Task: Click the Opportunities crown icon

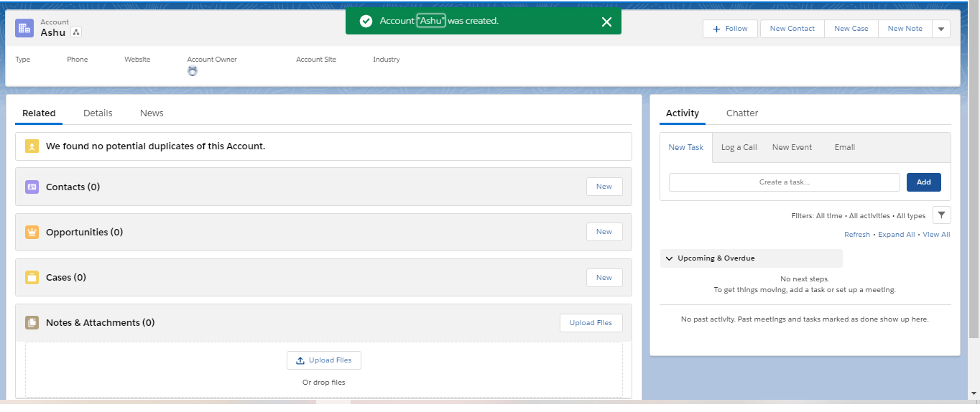Action: click(32, 233)
